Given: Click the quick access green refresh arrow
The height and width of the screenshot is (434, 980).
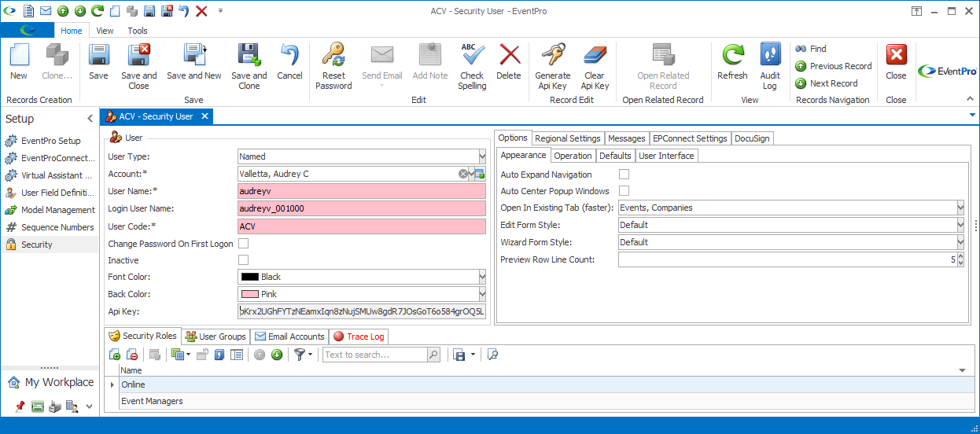Looking at the screenshot, I should tap(98, 11).
